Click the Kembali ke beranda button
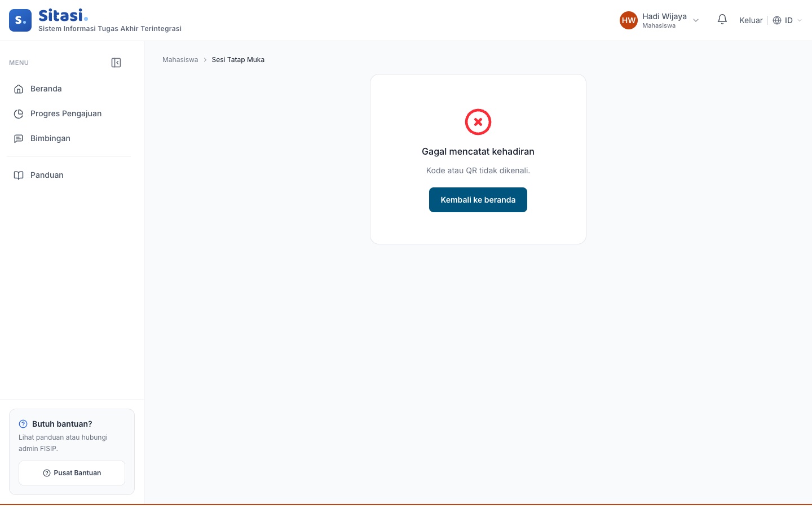The image size is (812, 508). (x=478, y=200)
